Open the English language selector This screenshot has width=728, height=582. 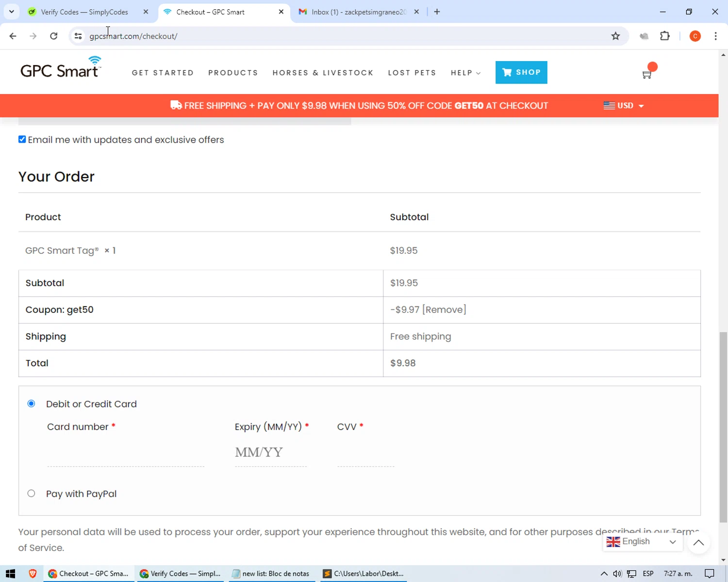pyautogui.click(x=642, y=542)
